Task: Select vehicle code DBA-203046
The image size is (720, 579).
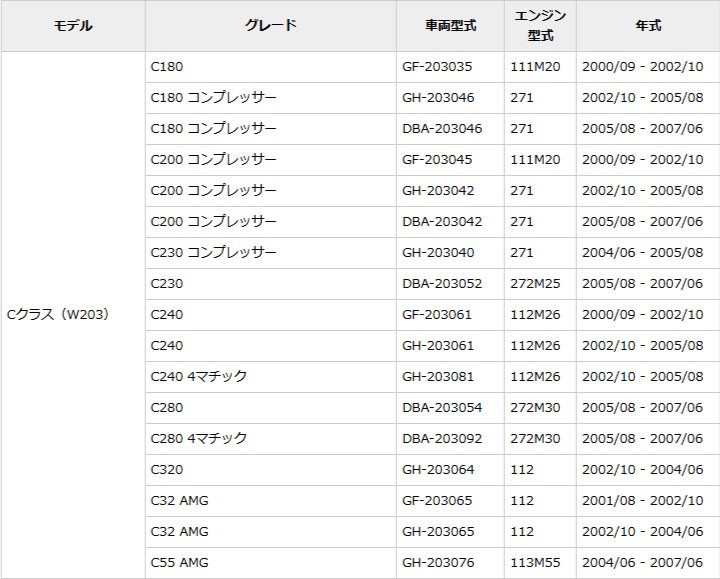Action: pyautogui.click(x=442, y=129)
